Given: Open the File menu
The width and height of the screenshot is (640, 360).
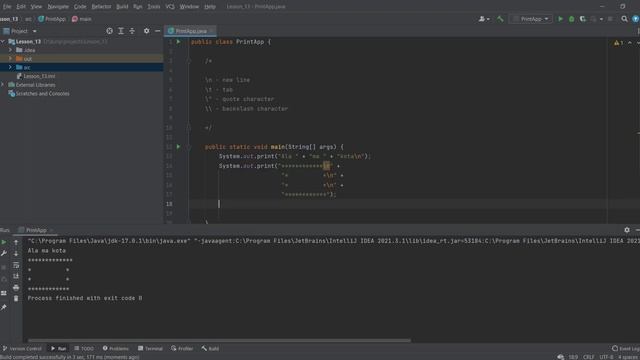Looking at the screenshot, I should (7, 7).
